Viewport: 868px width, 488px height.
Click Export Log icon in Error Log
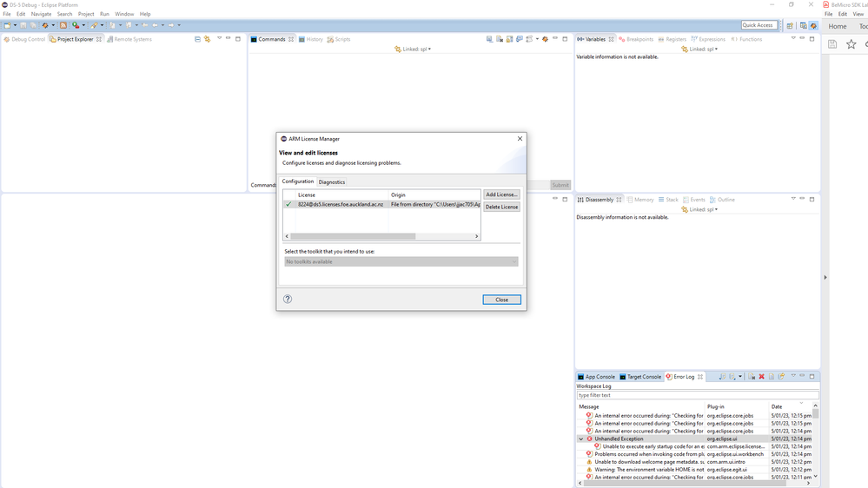(722, 376)
